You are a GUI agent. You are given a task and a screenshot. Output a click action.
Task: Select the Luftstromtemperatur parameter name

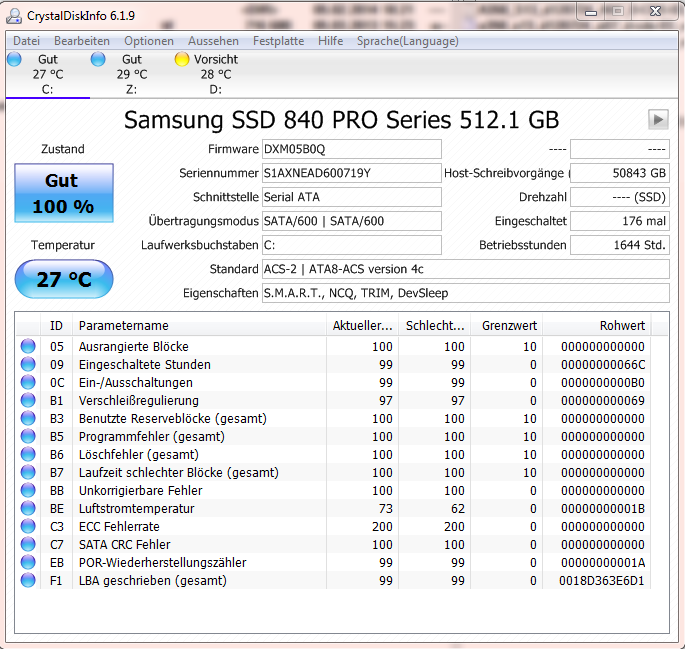pos(136,508)
